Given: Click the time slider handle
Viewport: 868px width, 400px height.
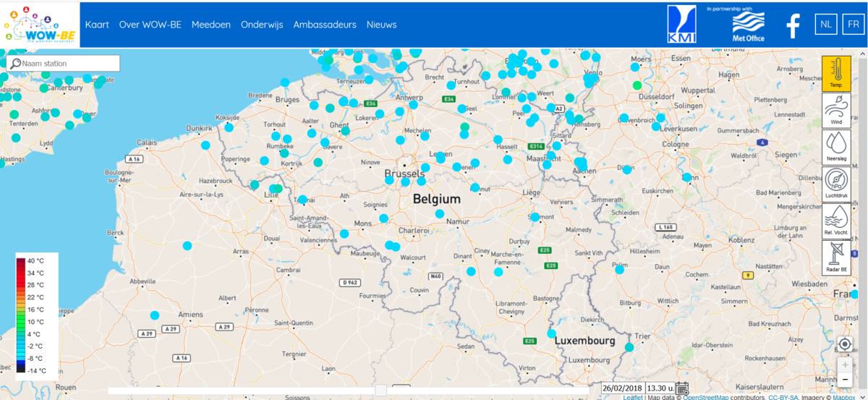Looking at the screenshot, I should click(x=380, y=391).
